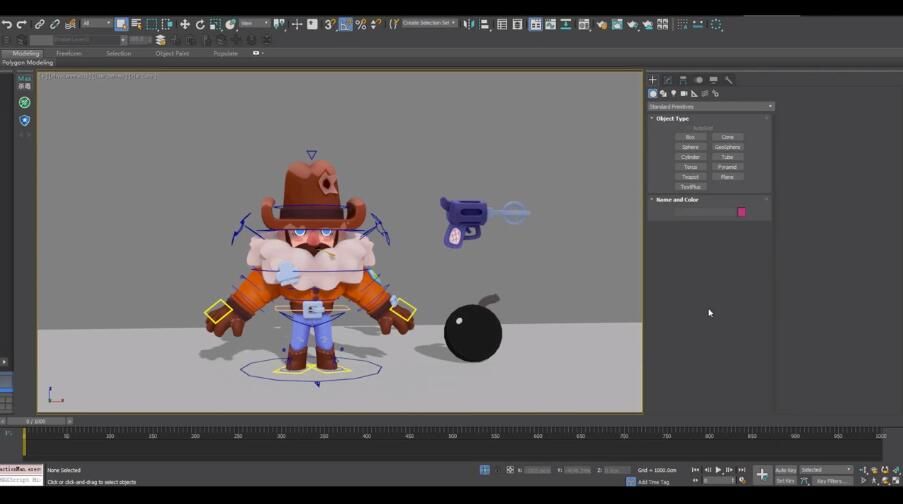903x504 pixels.
Task: Click the pink object color swatch
Action: coord(742,212)
